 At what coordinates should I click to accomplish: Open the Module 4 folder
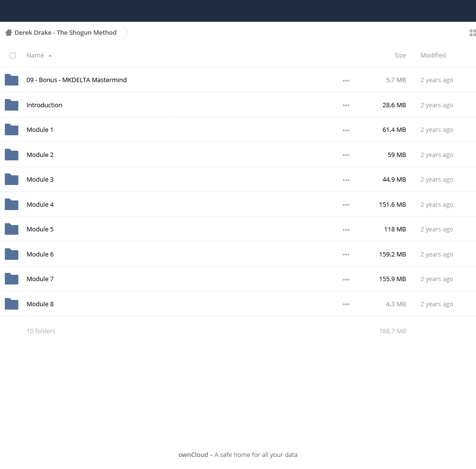pos(40,204)
